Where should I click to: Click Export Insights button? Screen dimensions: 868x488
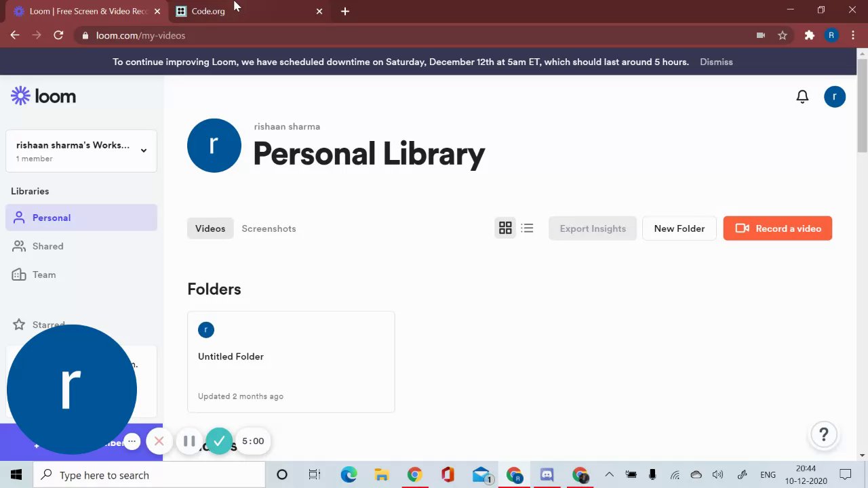click(x=593, y=228)
